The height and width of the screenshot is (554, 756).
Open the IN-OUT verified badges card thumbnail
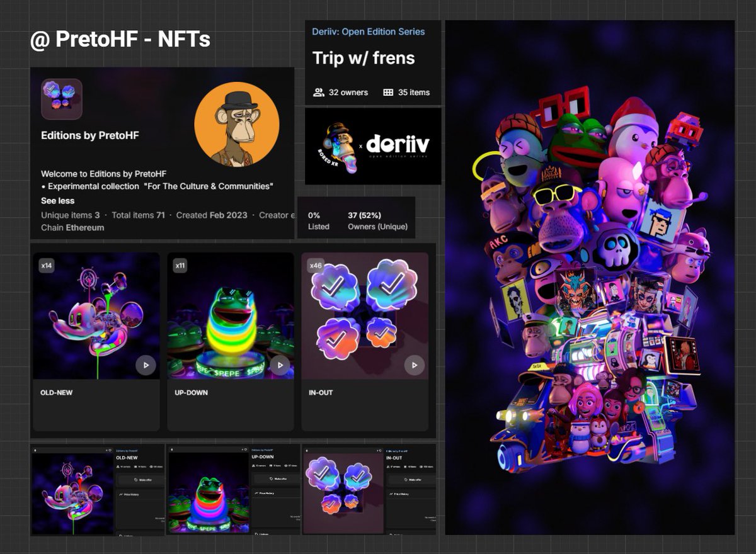(x=365, y=316)
